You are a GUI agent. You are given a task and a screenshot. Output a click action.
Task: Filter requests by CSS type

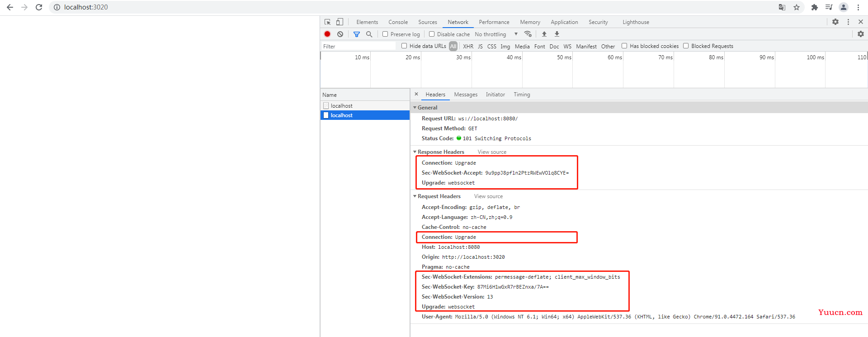(492, 46)
